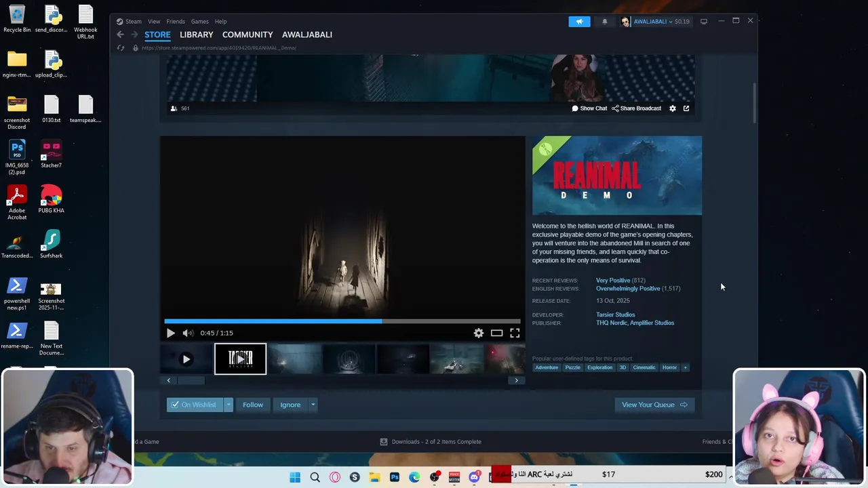The image size is (868, 488).
Task: Open THQ Nordic publisher link
Action: point(612,323)
